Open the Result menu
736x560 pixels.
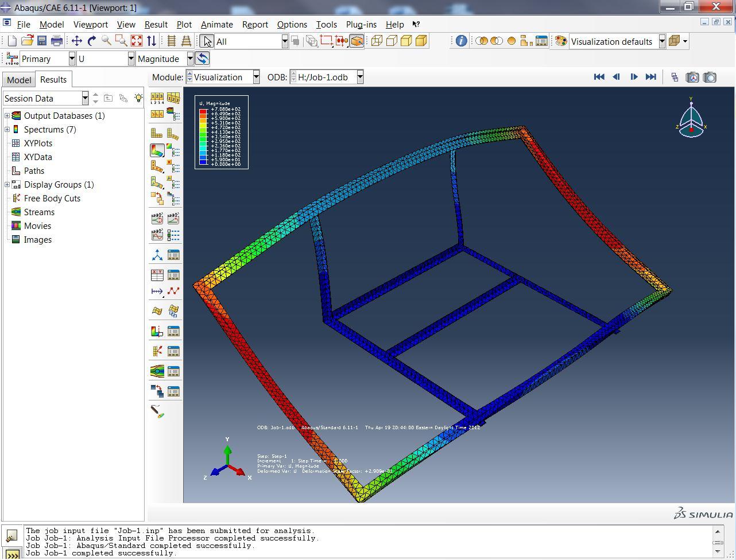click(156, 25)
